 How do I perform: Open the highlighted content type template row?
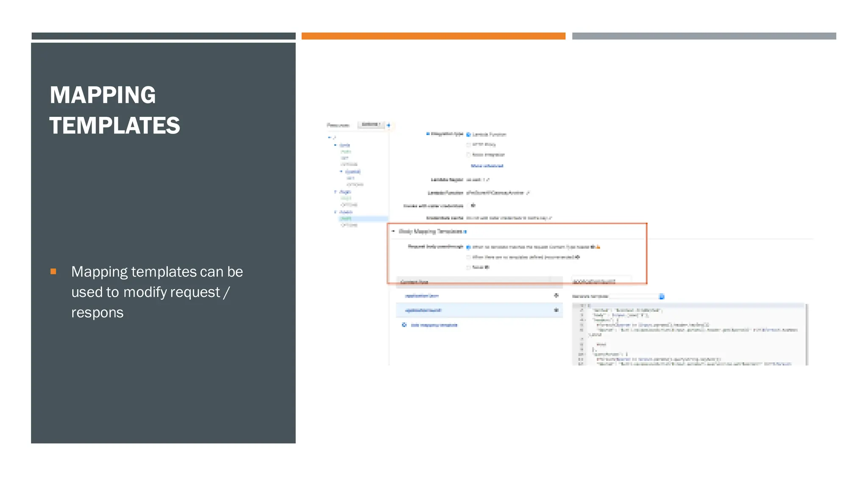[x=479, y=310]
